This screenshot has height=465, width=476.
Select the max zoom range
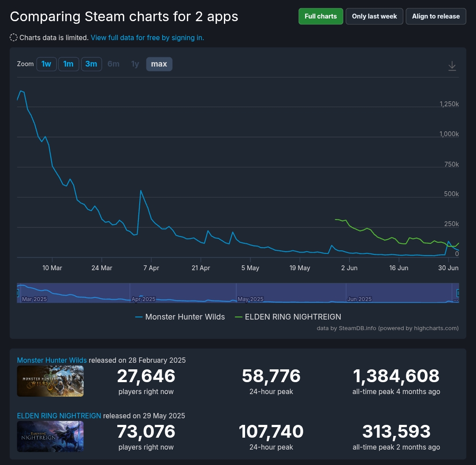(159, 64)
